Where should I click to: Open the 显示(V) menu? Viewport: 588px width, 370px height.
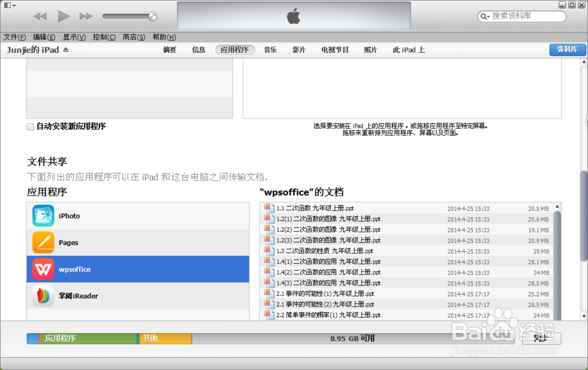(74, 37)
